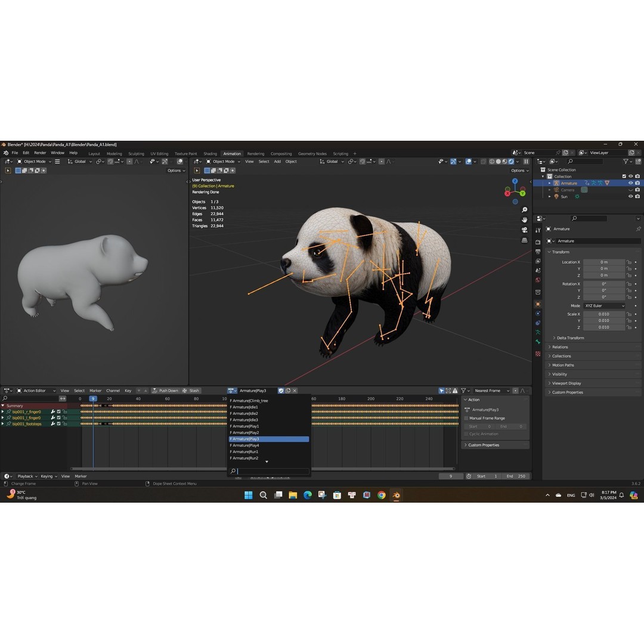644x644 pixels.
Task: Click the Windows Start button
Action: coord(249,495)
